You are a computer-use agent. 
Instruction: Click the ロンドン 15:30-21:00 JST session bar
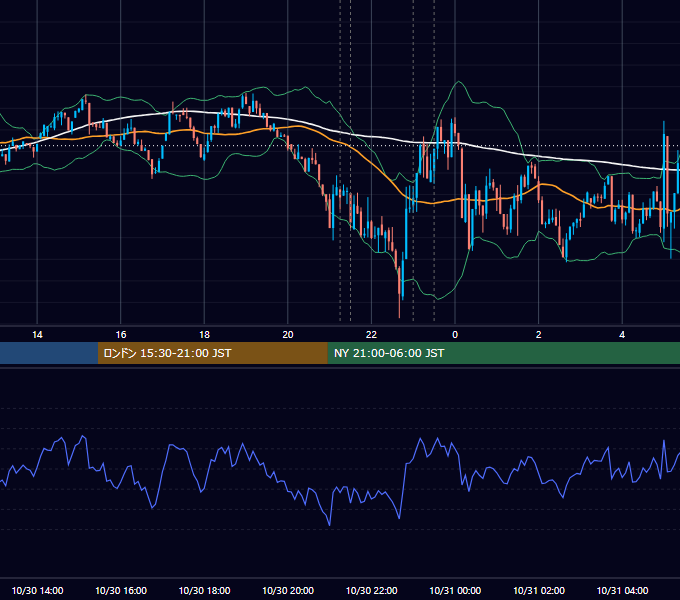pos(212,353)
